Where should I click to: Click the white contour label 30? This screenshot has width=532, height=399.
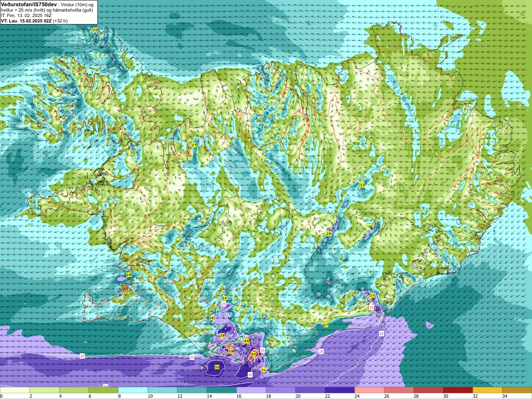tap(250, 374)
